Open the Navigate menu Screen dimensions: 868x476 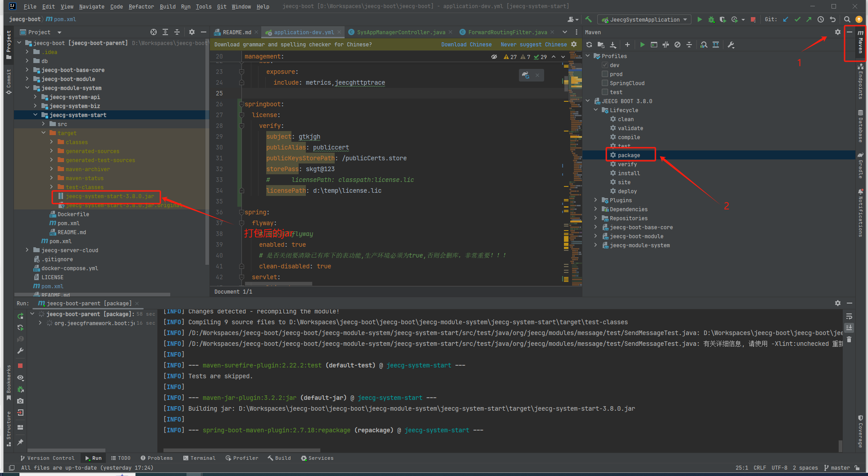pos(91,6)
